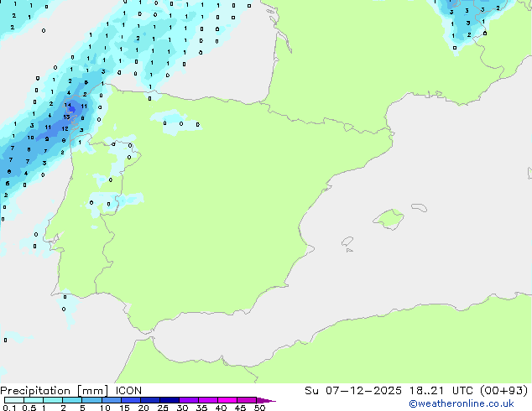532x411 pixels.
Task: Select the 30–35 mm purple swatch
Action: click(189, 400)
